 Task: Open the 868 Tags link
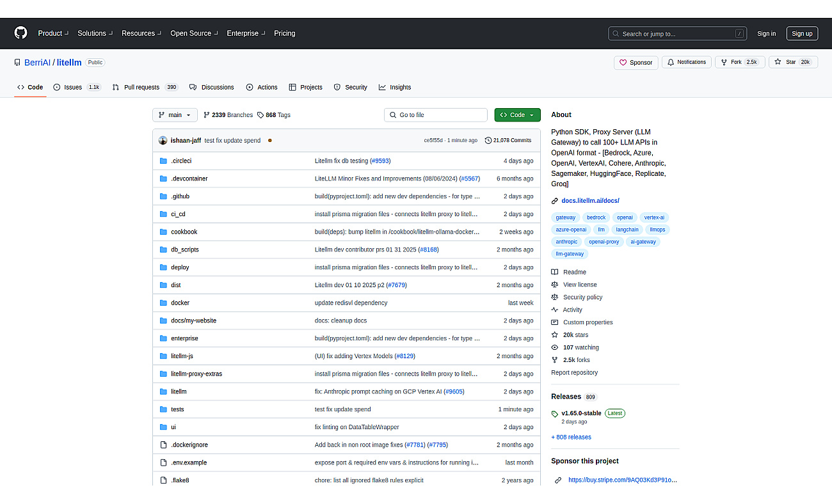pos(274,115)
